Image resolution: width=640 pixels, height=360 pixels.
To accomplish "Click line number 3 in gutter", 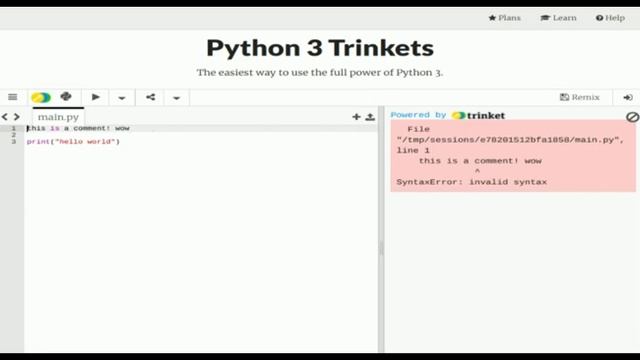I will click(14, 142).
